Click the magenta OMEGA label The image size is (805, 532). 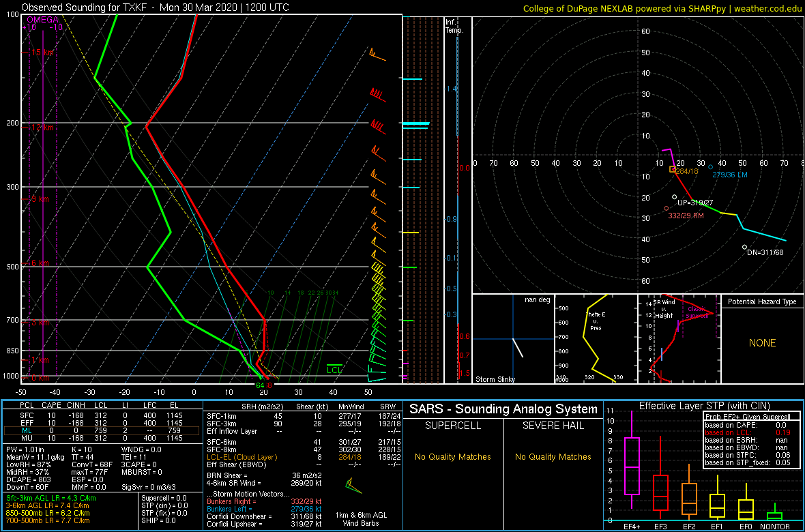(42, 20)
